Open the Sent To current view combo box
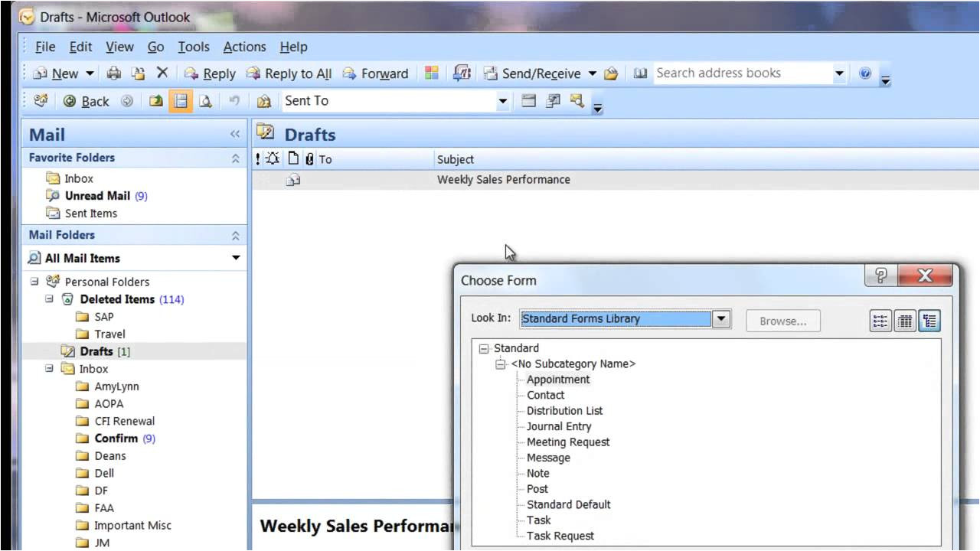 pos(396,101)
